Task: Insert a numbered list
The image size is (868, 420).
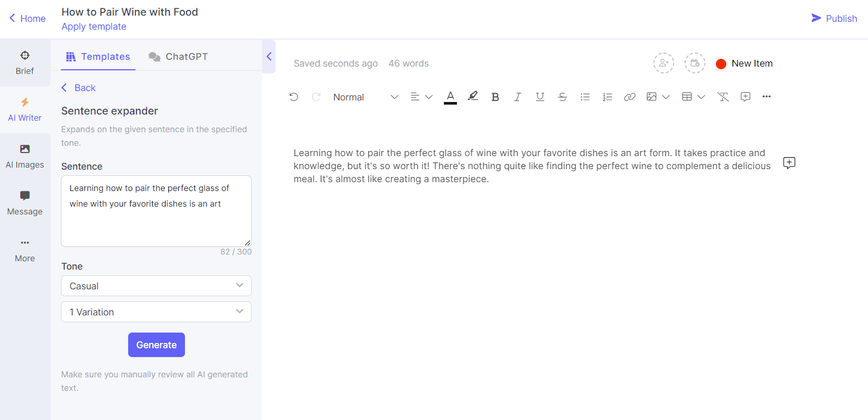Action: (607, 97)
